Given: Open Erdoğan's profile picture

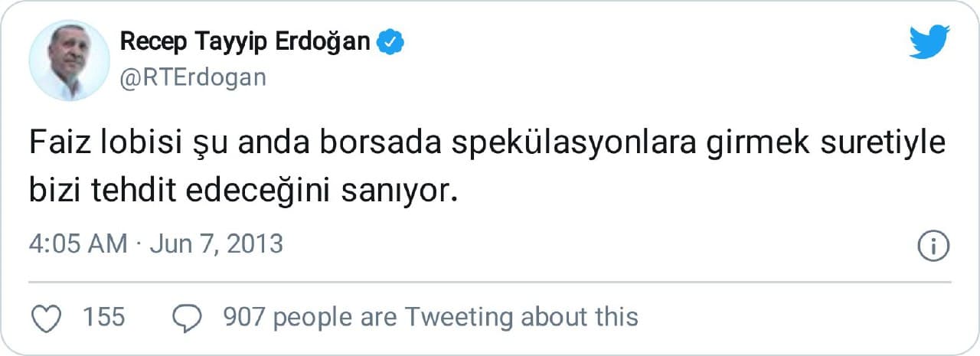Looking at the screenshot, I should 69,60.
